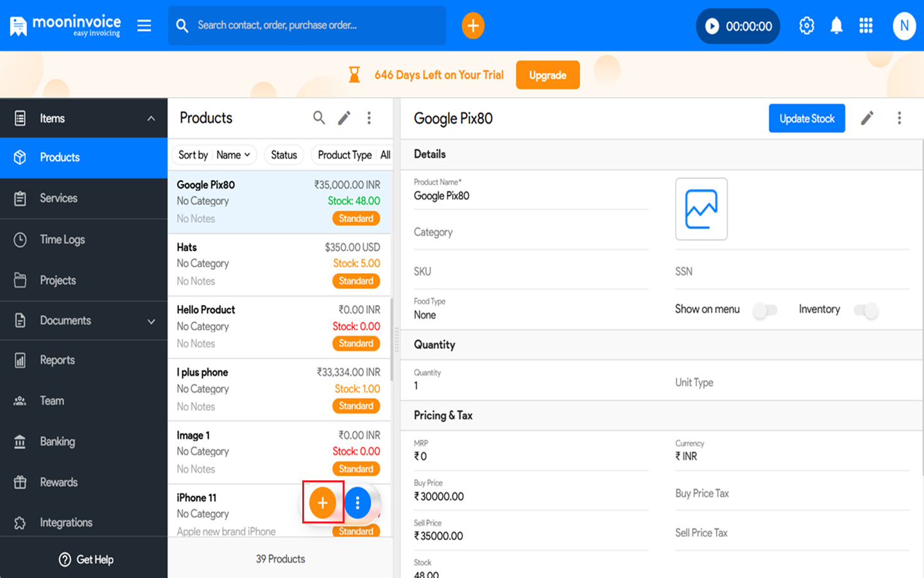The height and width of the screenshot is (578, 924).
Task: Select the Hats product row
Action: tap(279, 265)
